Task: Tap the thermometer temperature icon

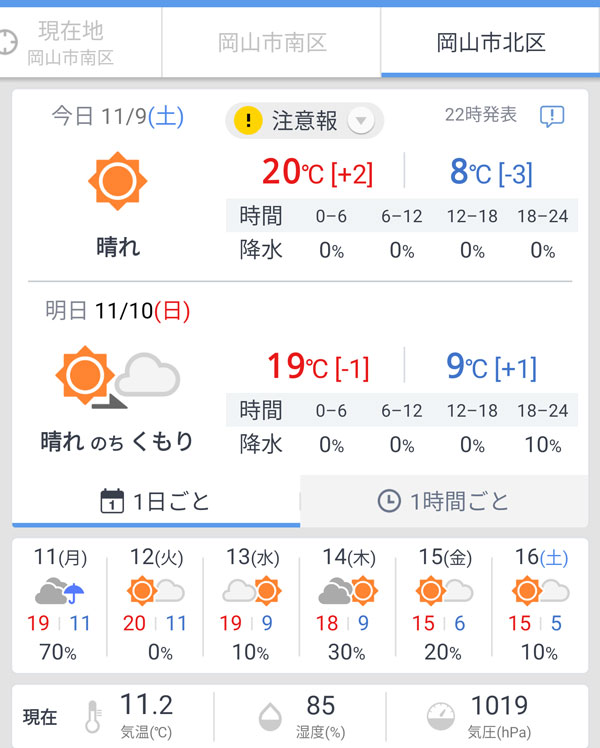Action: click(x=92, y=715)
